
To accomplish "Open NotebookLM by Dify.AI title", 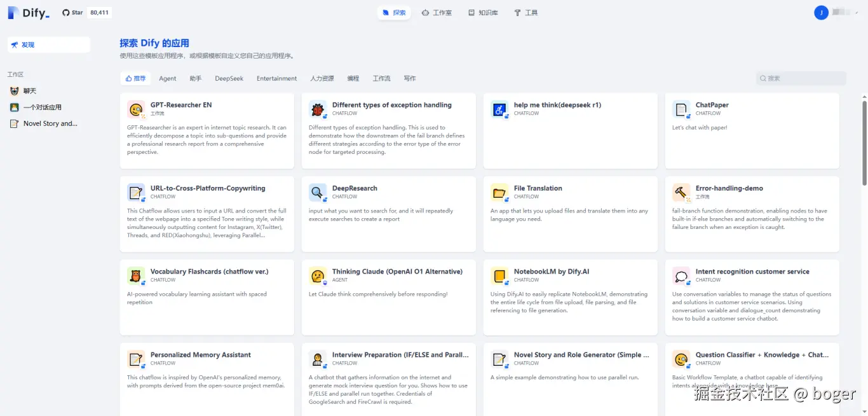I will 552,272.
